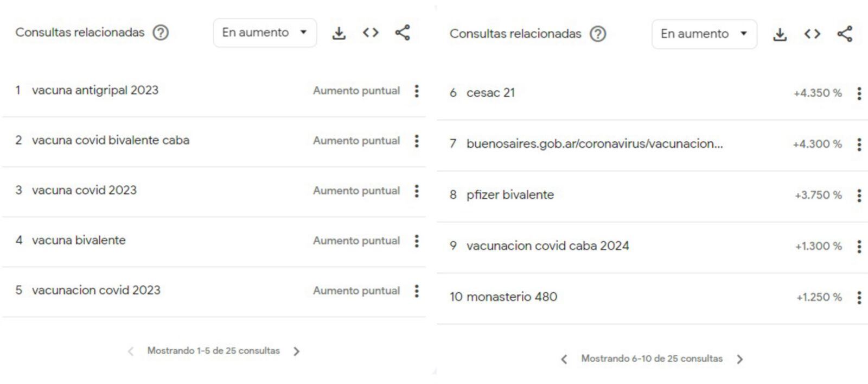Expand left En aumento dropdown
Viewport: 868px width, 384px height.
click(265, 33)
